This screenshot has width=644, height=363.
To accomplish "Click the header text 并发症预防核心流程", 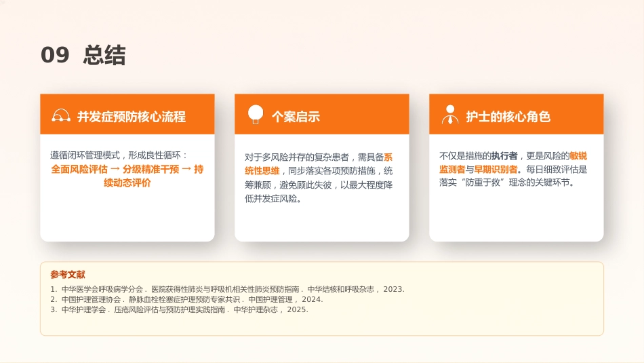I will (x=132, y=117).
